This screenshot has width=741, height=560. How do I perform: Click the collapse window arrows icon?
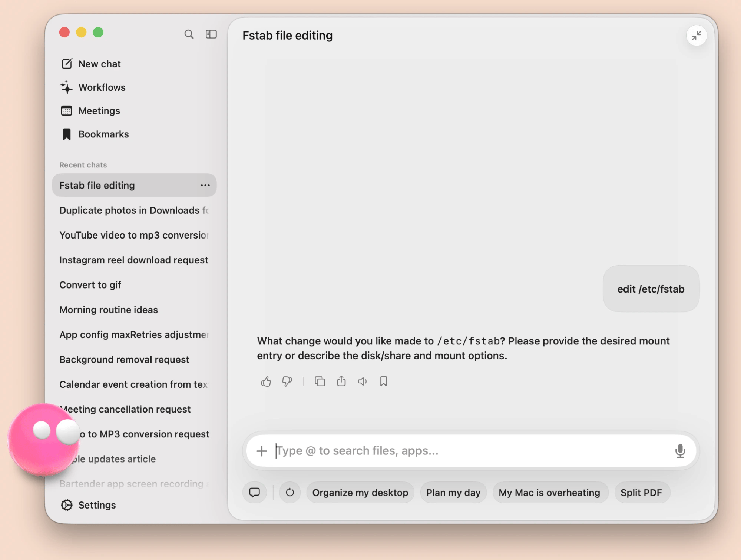pyautogui.click(x=696, y=36)
